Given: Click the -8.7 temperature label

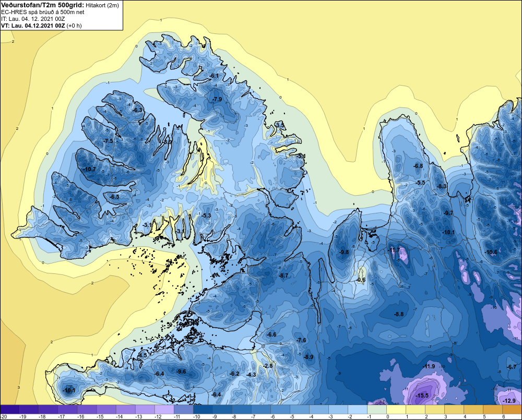Looking at the screenshot, I should [283, 275].
